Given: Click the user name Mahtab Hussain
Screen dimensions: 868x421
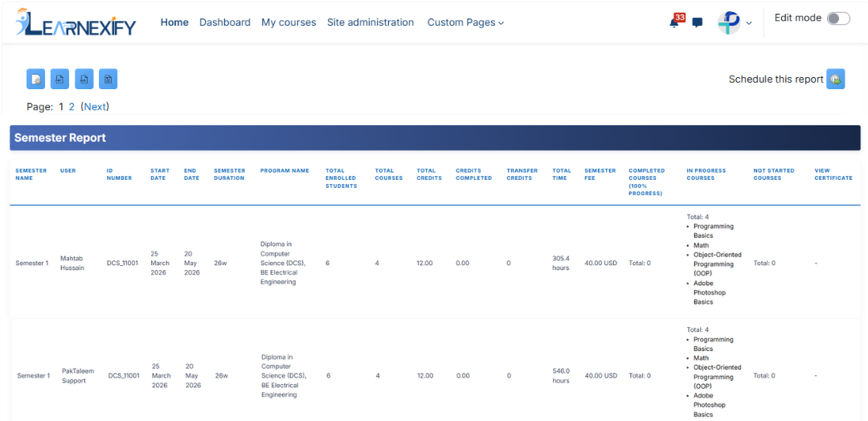Looking at the screenshot, I should point(72,263).
